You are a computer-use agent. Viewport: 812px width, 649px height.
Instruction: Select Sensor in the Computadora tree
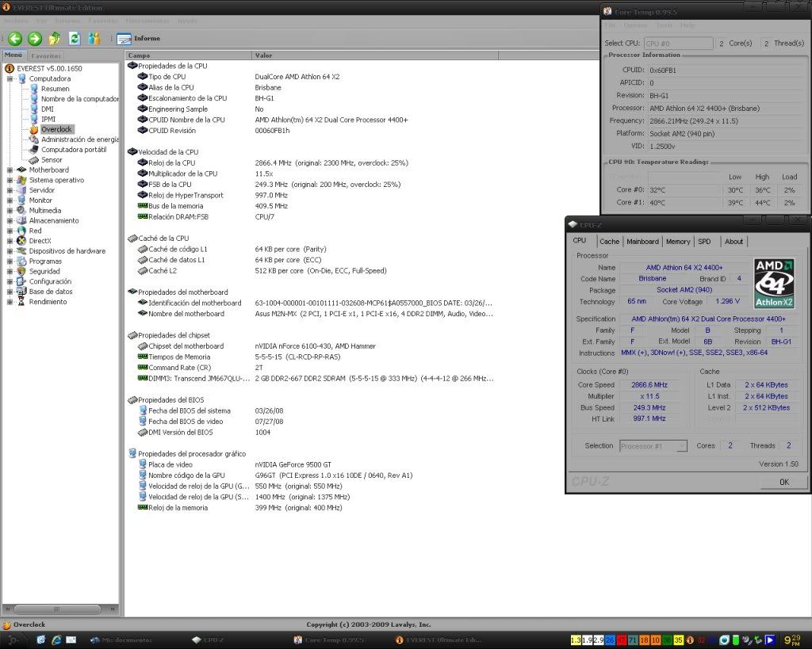click(x=52, y=159)
